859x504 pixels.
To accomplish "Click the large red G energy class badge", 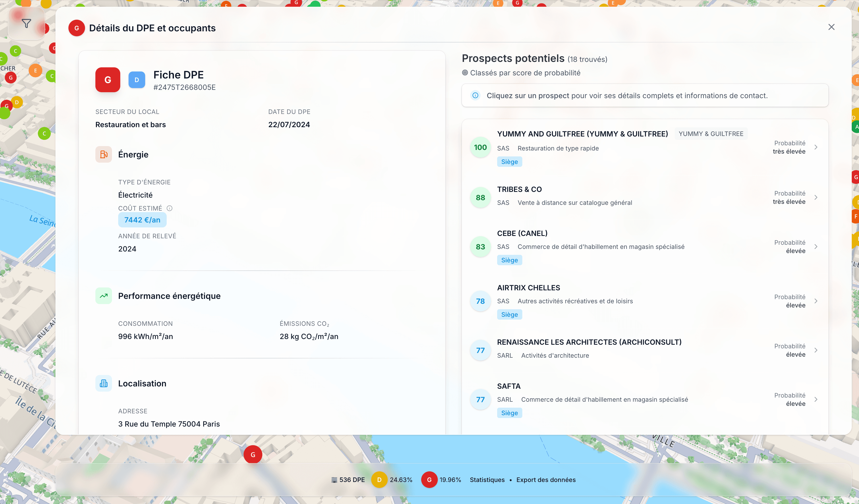I will [x=108, y=80].
